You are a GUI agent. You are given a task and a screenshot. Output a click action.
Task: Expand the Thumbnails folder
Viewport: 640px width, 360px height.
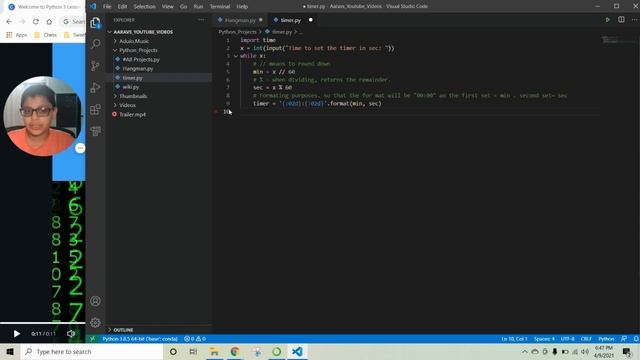click(131, 96)
